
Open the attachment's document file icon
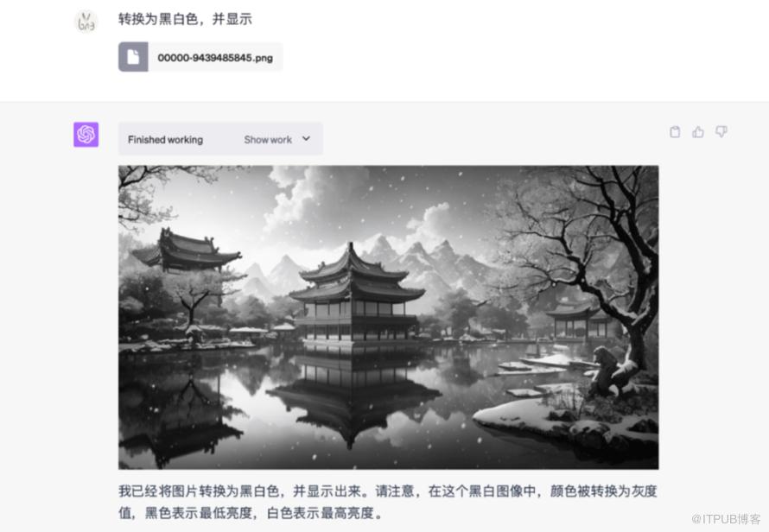(133, 57)
